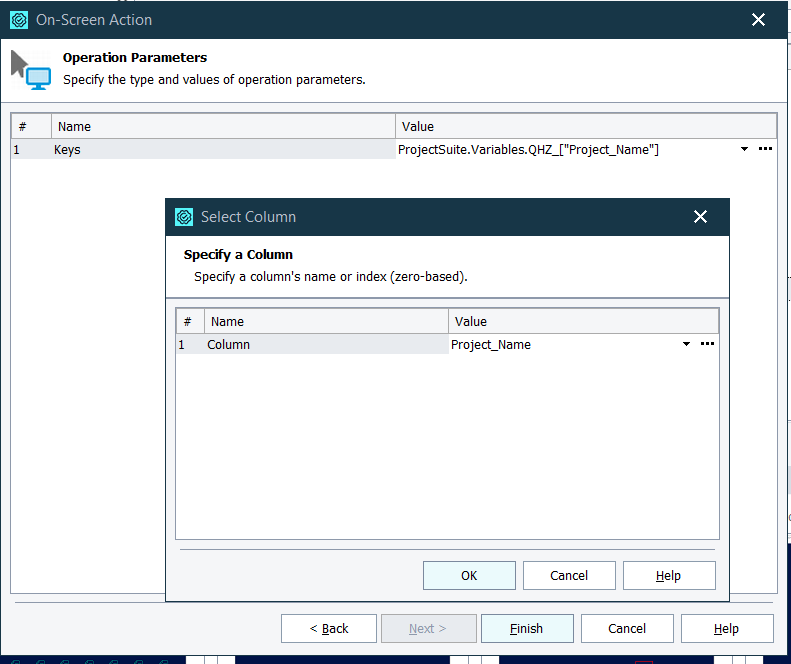Expand the Keys value dropdown arrow
This screenshot has width=791, height=664.
click(744, 149)
